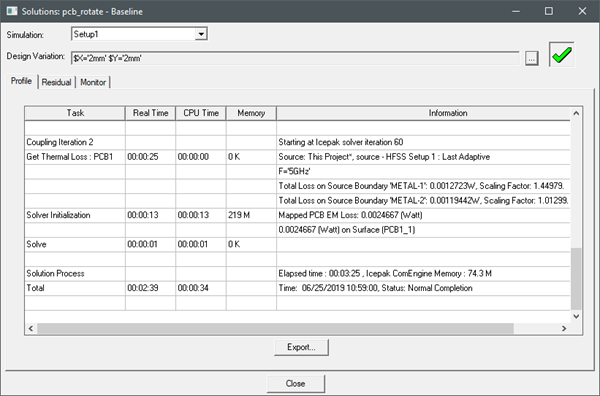Click the CPU Time column header
Screen dimensions: 600x396
tap(201, 113)
